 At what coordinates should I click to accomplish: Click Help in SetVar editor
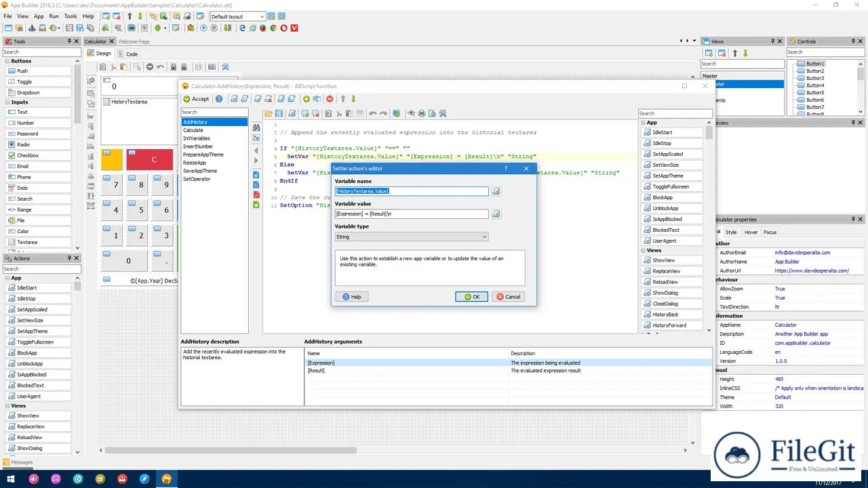point(351,297)
